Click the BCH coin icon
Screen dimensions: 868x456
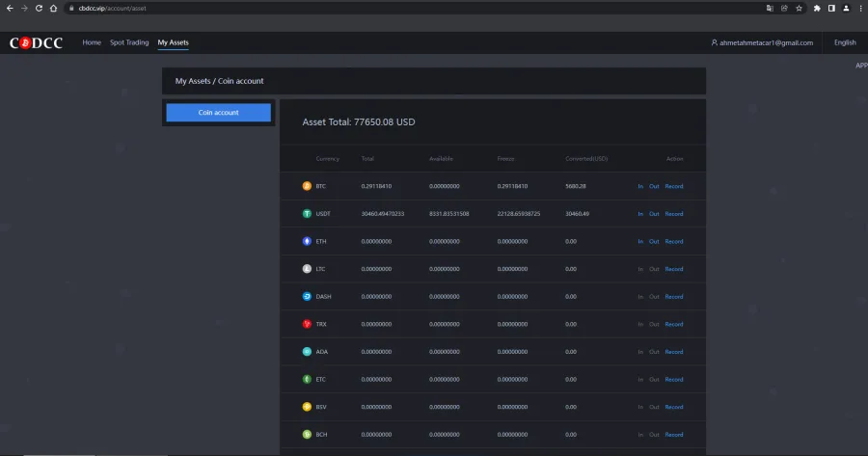point(307,435)
